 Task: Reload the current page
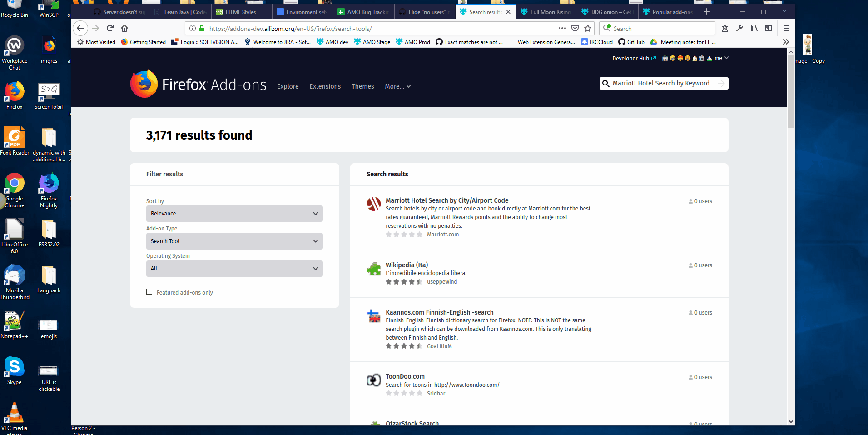pyautogui.click(x=110, y=28)
